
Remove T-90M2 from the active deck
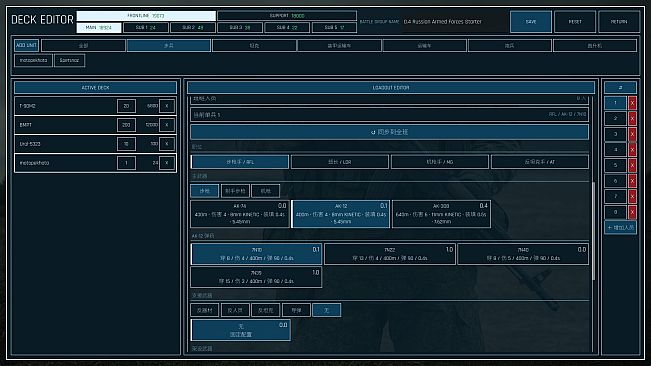(x=167, y=106)
